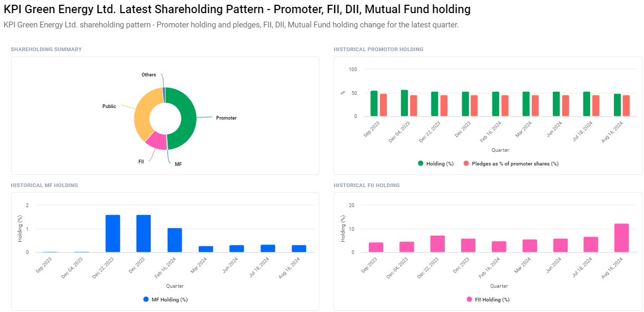Toggle the green Holding (%) legend series

[435, 163]
